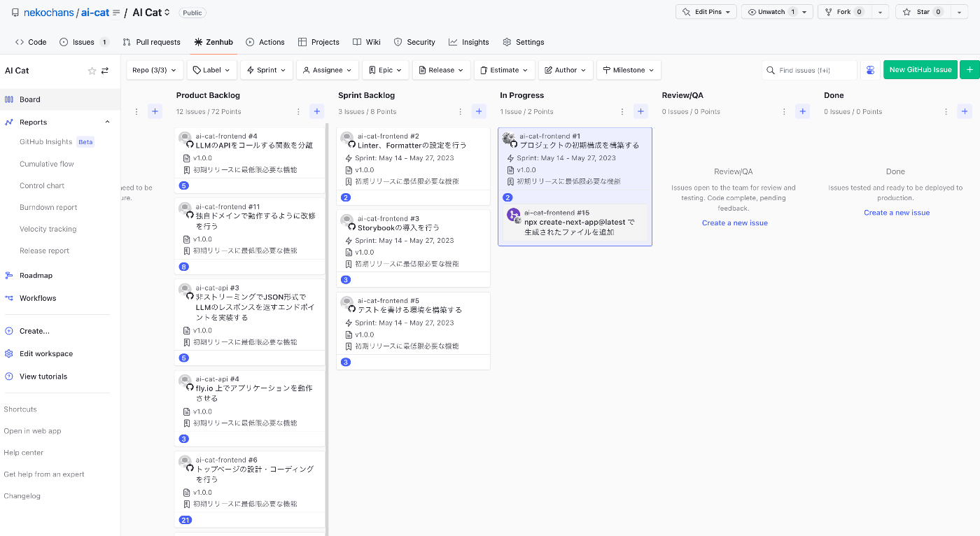
Task: Click estimate badge 21 on frontend #6 card
Action: 185,520
